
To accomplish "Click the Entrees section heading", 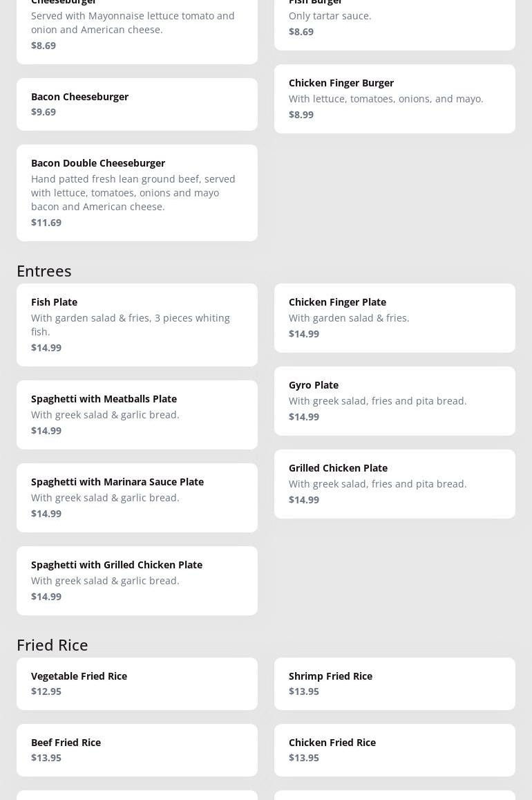I will [x=44, y=270].
